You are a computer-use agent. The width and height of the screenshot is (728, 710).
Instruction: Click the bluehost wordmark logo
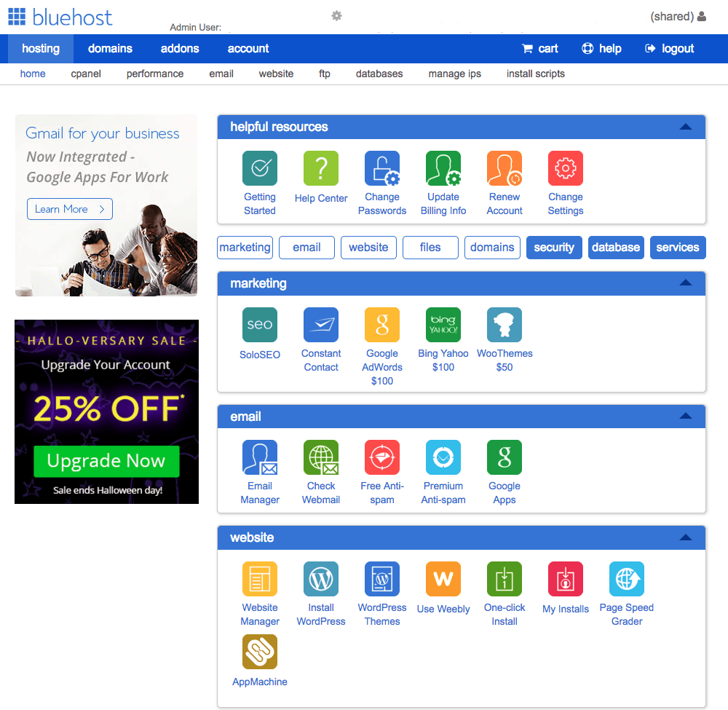72,17
